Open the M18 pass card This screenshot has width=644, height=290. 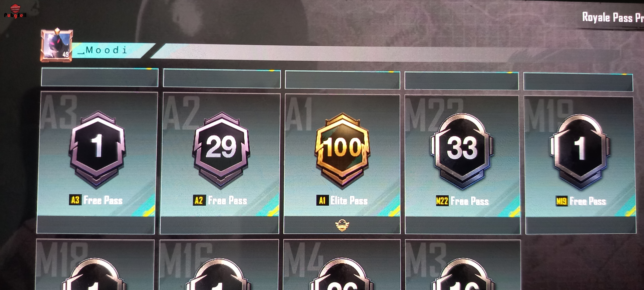click(x=95, y=265)
